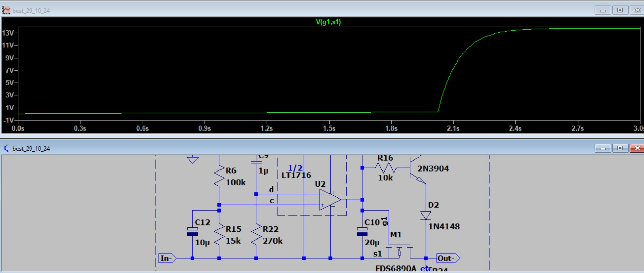Click the D2 reference designator

tap(433, 205)
